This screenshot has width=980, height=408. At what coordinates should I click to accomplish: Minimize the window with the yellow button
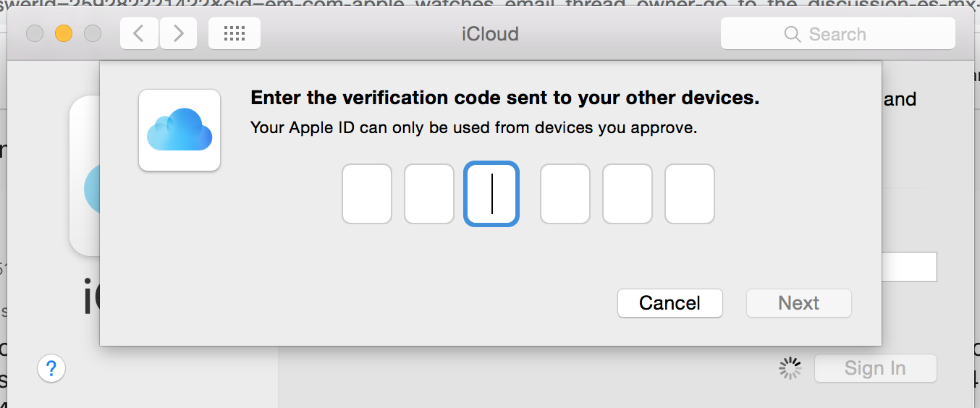(x=64, y=34)
